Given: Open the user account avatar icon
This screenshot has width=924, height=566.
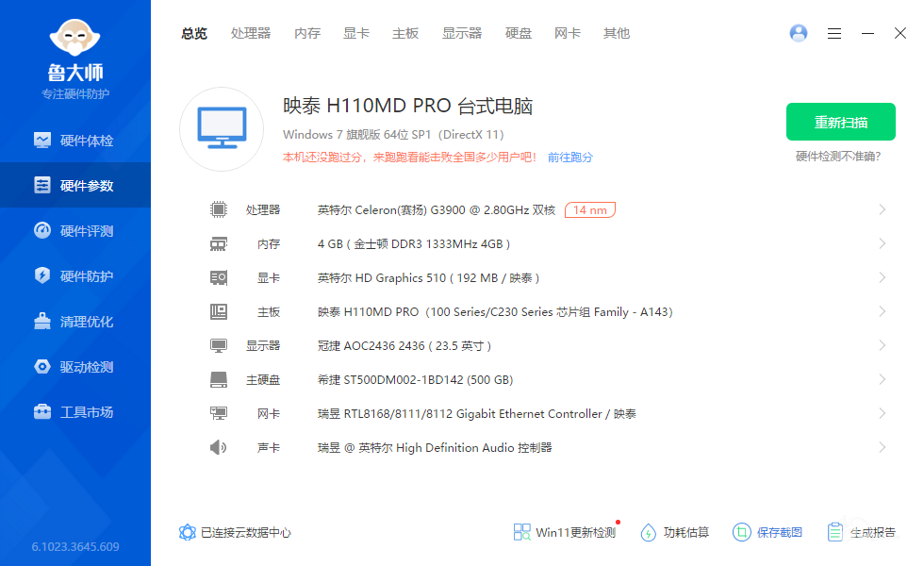Looking at the screenshot, I should (799, 33).
